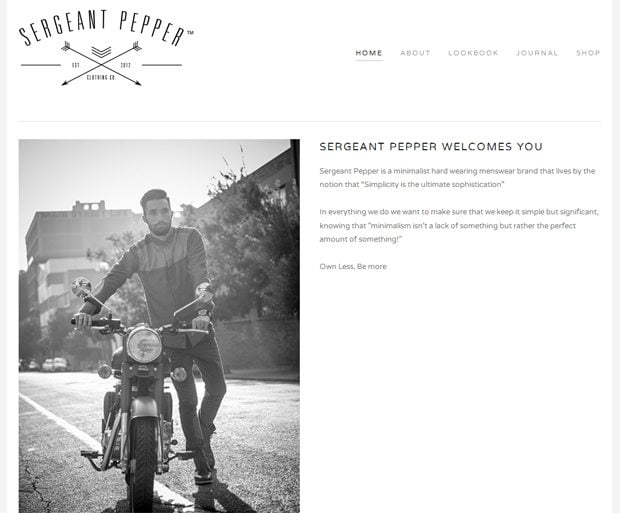The image size is (620, 513).
Task: Navigate to the Journal page
Action: click(537, 53)
